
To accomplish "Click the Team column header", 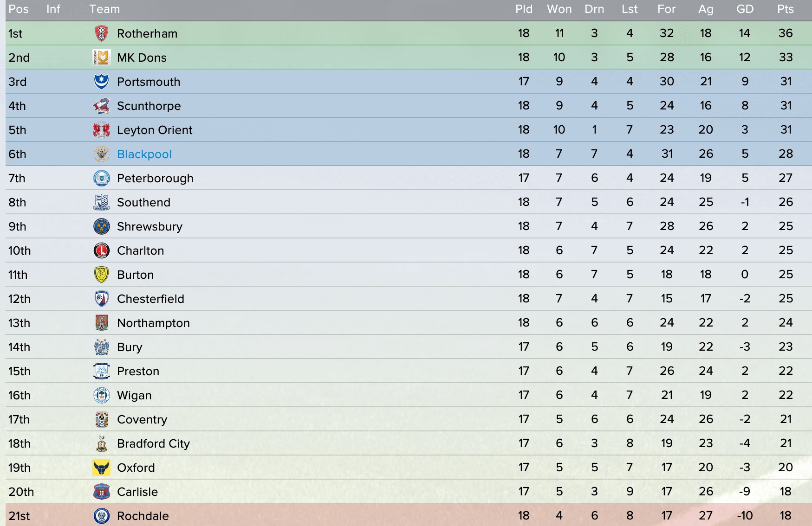I will click(x=104, y=9).
